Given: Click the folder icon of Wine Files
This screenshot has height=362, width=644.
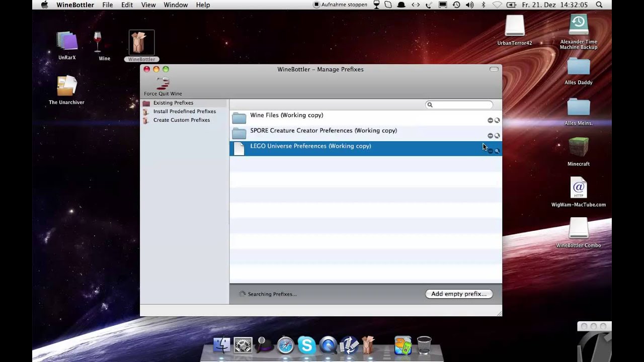Looking at the screenshot, I should click(x=239, y=118).
